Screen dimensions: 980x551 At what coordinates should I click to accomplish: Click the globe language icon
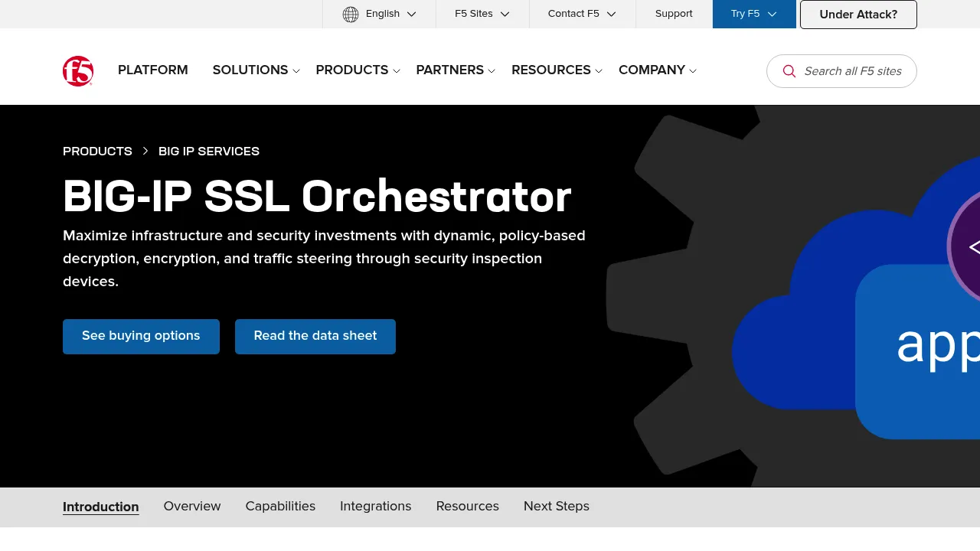coord(351,14)
